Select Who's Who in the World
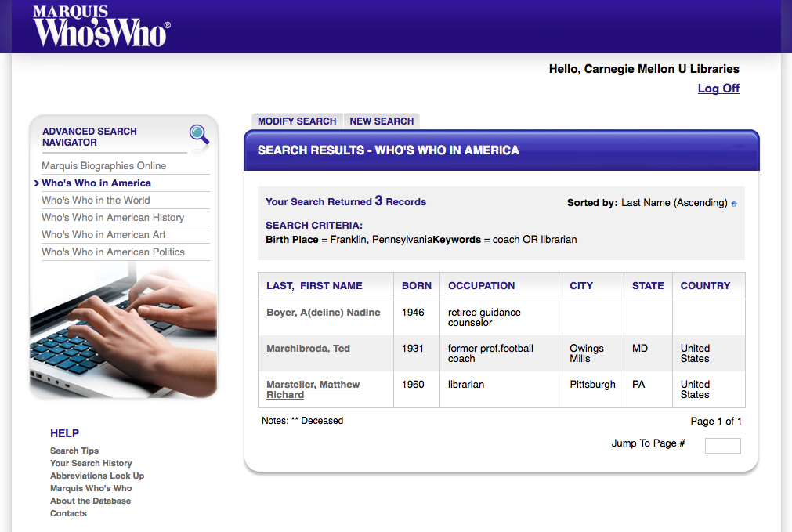This screenshot has width=792, height=532. pos(96,200)
